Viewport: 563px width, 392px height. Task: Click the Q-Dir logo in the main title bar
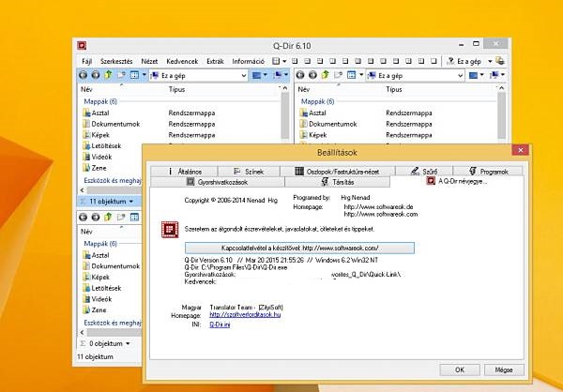click(x=82, y=46)
